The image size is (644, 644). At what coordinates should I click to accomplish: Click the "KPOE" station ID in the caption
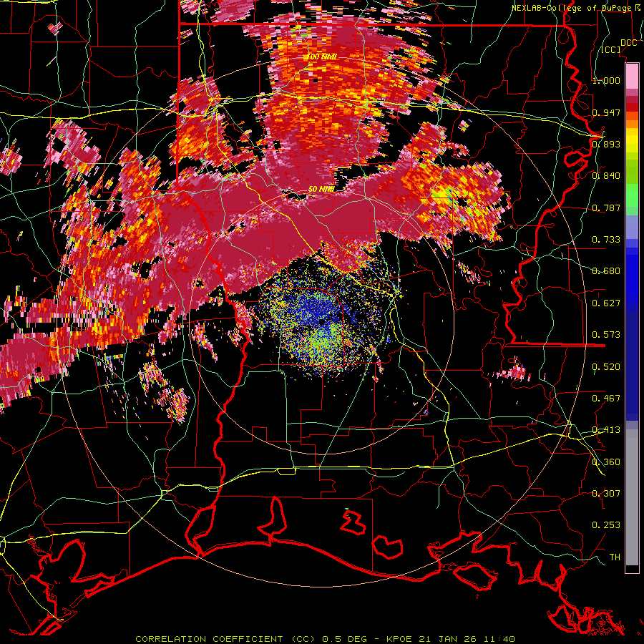pos(400,639)
